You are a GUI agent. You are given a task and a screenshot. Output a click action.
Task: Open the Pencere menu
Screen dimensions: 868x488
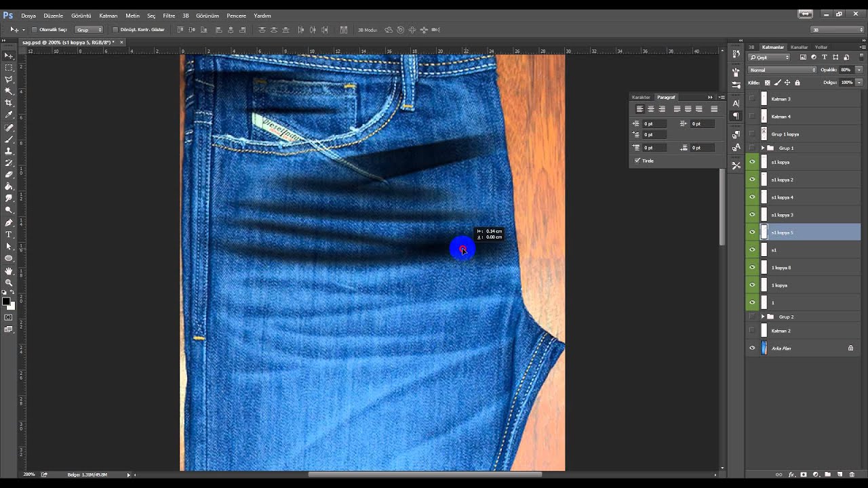tap(236, 16)
